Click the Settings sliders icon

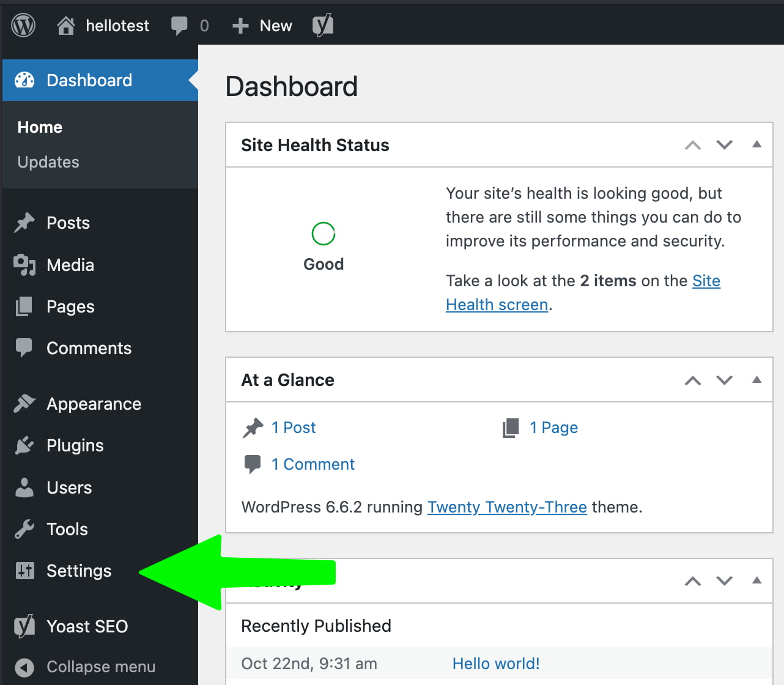[24, 571]
